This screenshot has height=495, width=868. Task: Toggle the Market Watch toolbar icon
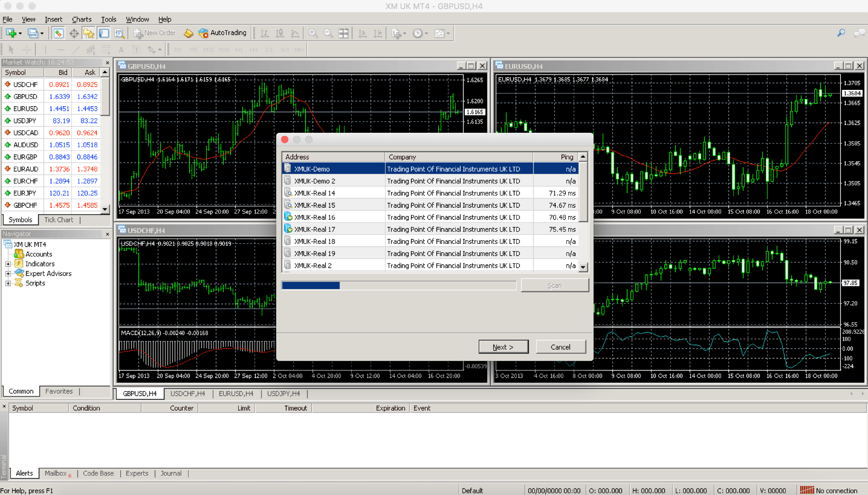tap(58, 33)
